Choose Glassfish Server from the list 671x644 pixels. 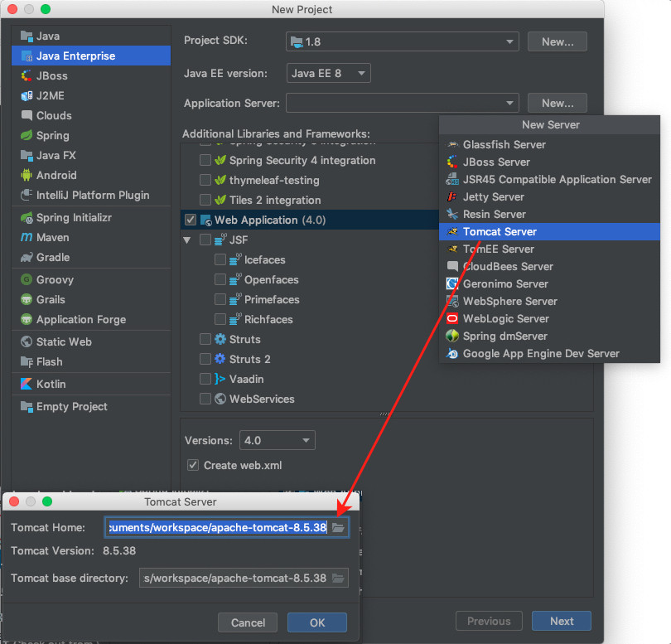[504, 145]
